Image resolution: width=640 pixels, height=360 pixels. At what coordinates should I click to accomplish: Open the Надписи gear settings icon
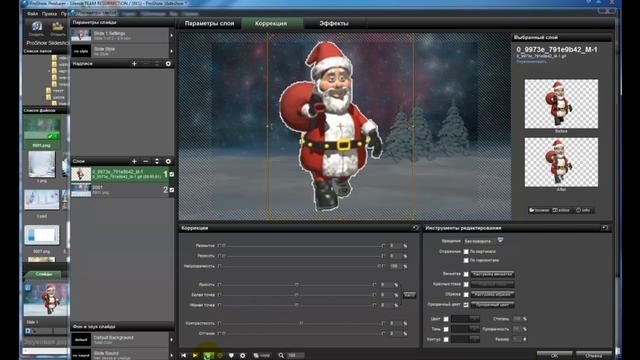(x=168, y=64)
